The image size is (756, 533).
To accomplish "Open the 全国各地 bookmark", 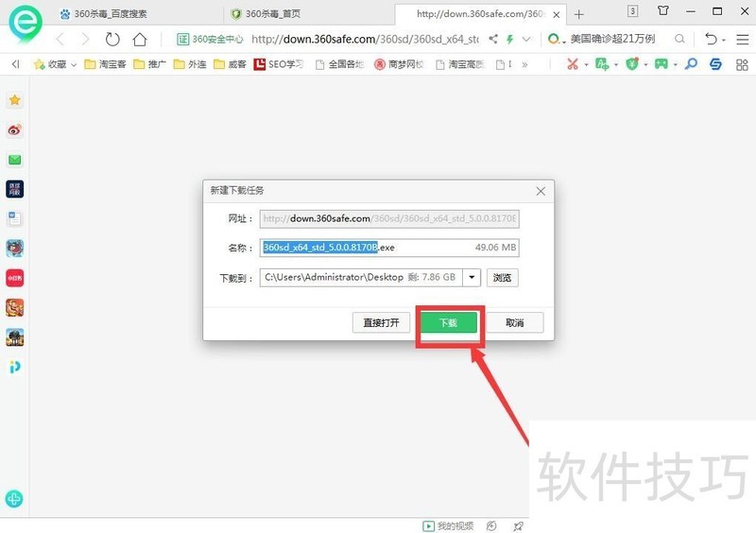I will click(x=339, y=64).
